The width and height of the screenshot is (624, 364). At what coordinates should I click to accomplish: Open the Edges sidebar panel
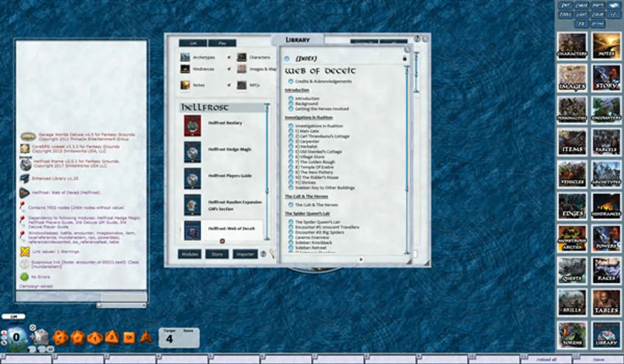pyautogui.click(x=572, y=206)
